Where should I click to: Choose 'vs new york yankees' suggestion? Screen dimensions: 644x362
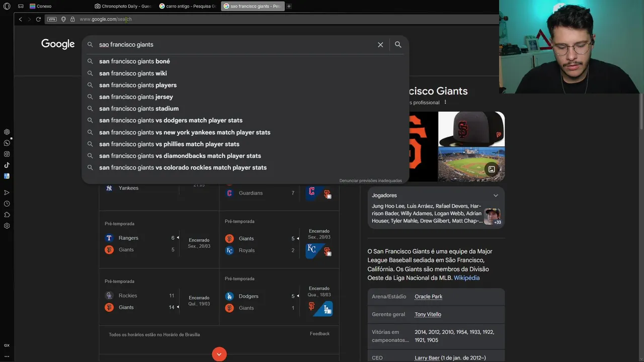245,132
